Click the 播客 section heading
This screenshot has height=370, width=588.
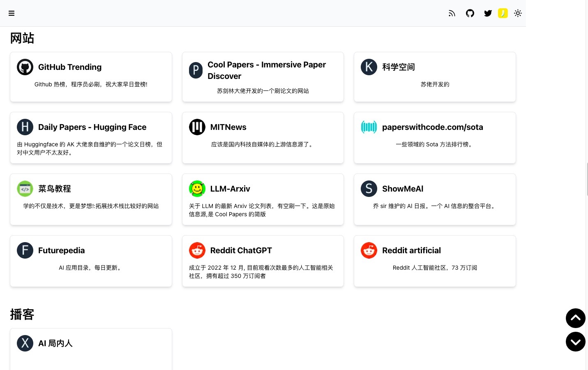tap(22, 314)
